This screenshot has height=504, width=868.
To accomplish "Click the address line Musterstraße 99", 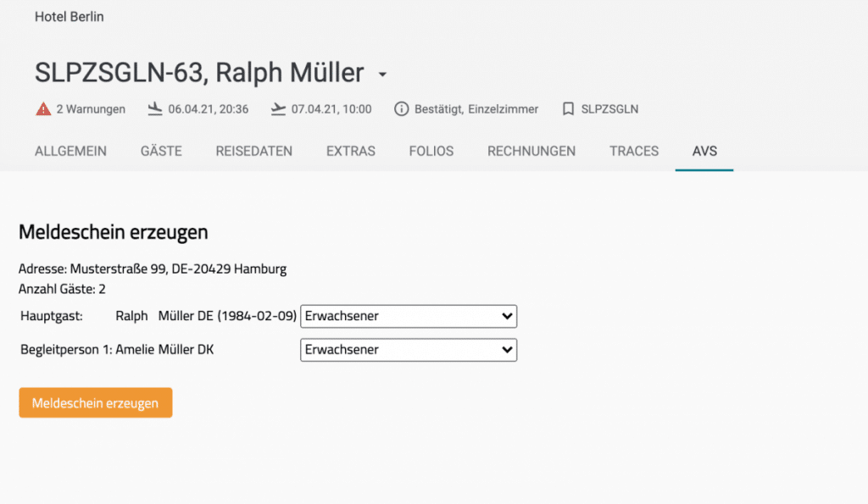I will 153,269.
